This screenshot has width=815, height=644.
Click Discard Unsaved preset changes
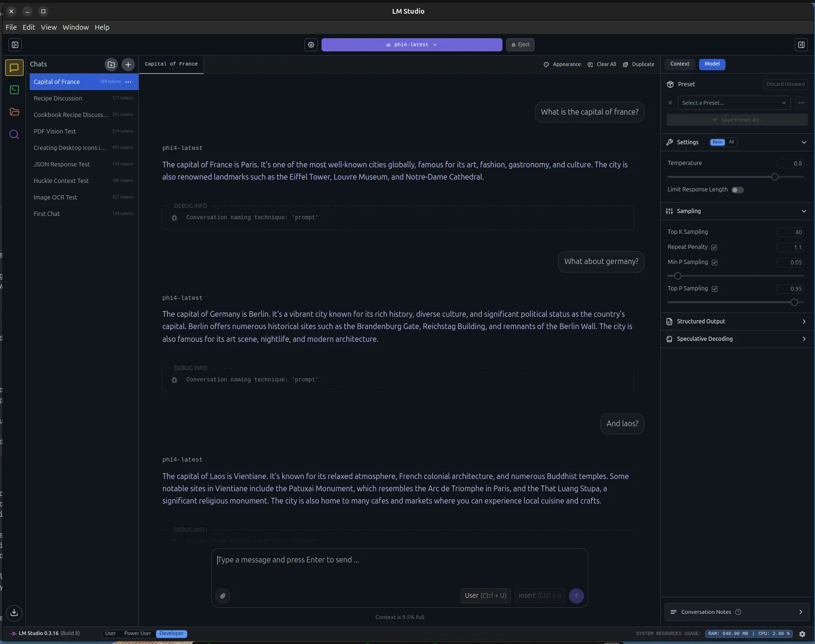tap(785, 84)
